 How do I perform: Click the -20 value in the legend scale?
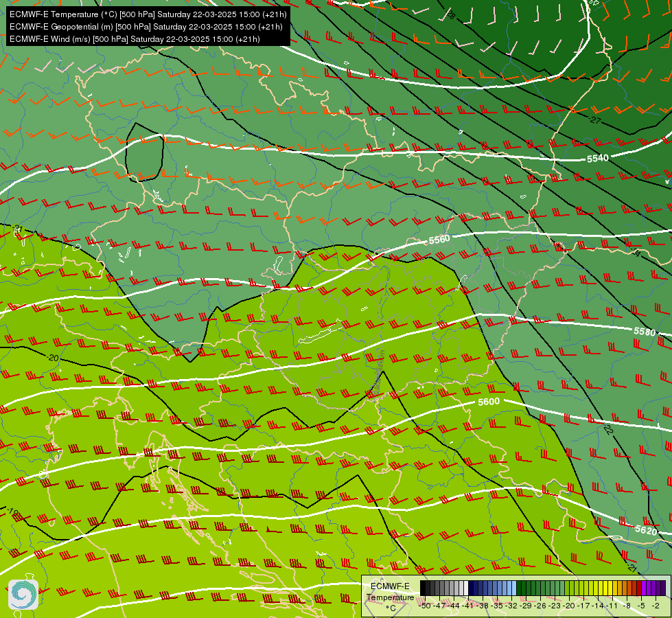[569, 606]
